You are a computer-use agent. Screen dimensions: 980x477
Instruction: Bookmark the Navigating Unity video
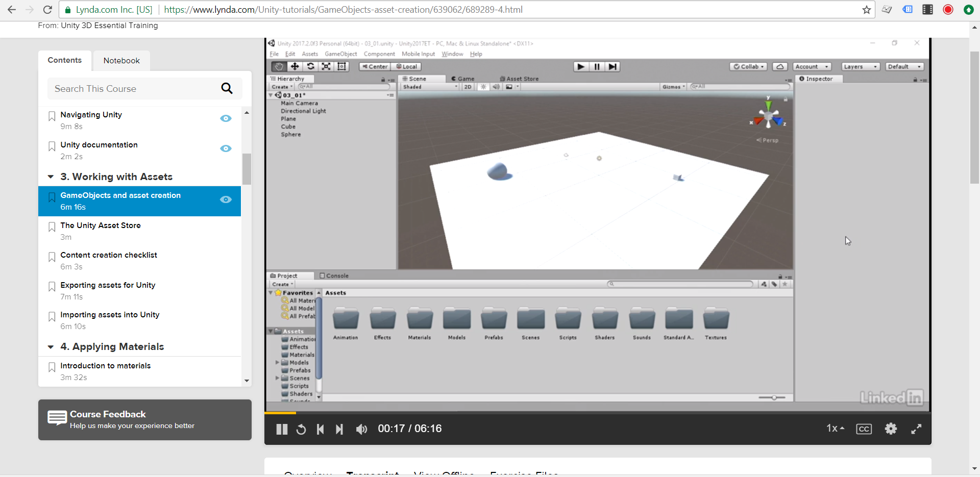[52, 116]
